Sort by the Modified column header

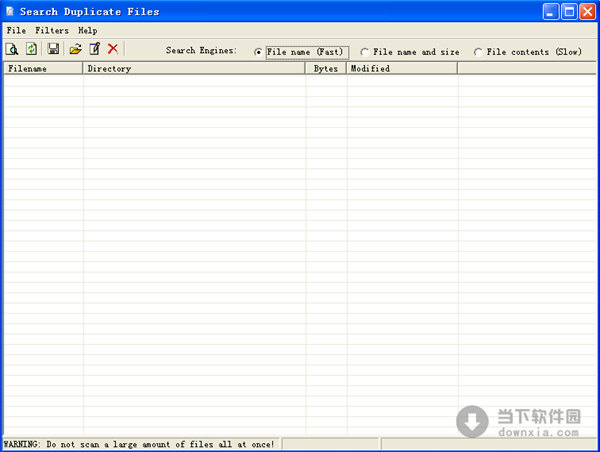402,69
